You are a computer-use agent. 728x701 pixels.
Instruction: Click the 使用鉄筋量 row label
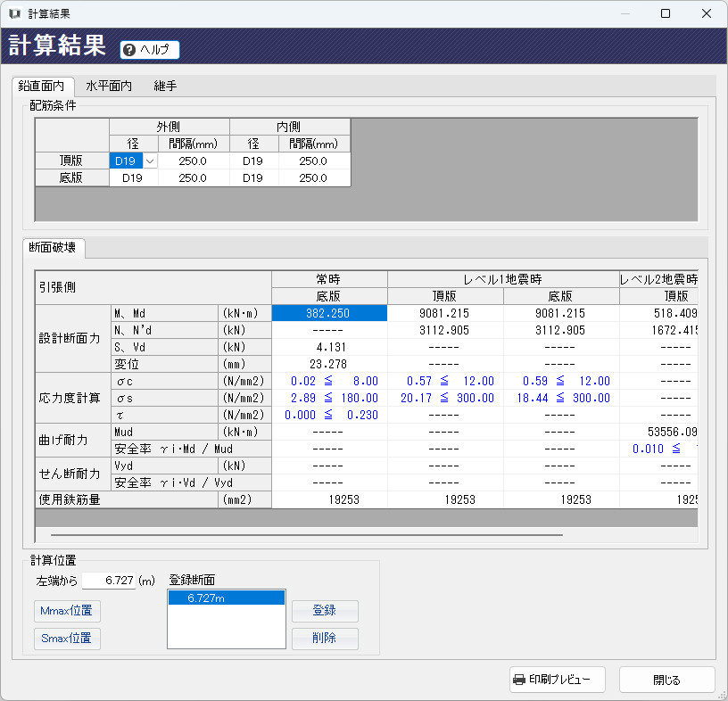click(127, 499)
